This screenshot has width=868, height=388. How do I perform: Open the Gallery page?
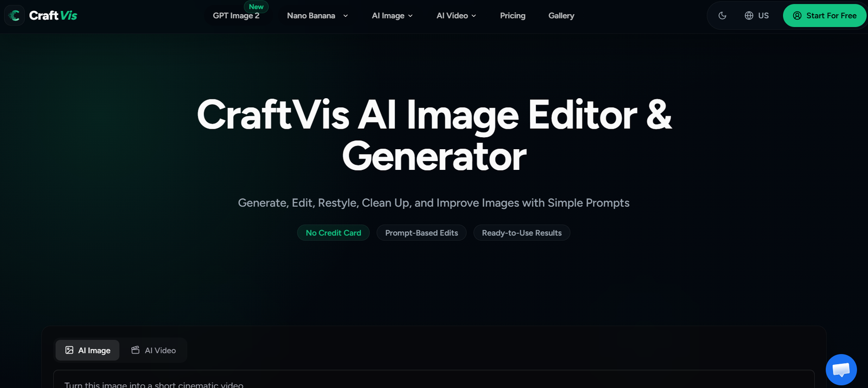[x=561, y=16]
